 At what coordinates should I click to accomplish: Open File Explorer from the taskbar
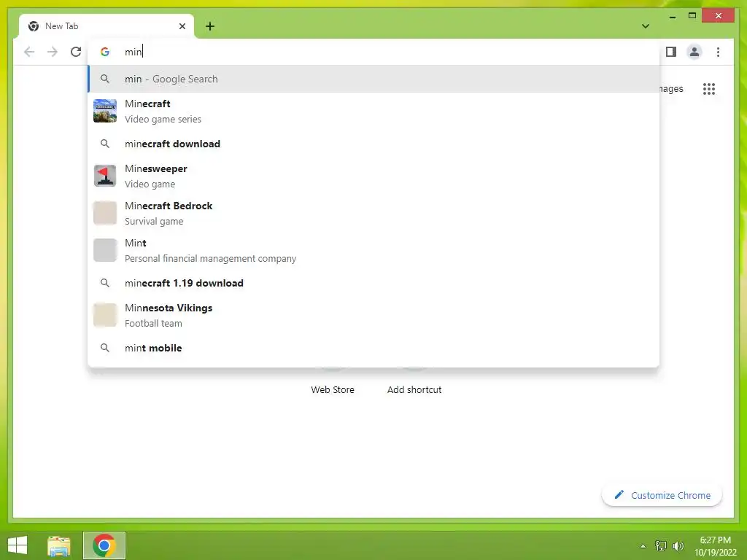tap(59, 545)
